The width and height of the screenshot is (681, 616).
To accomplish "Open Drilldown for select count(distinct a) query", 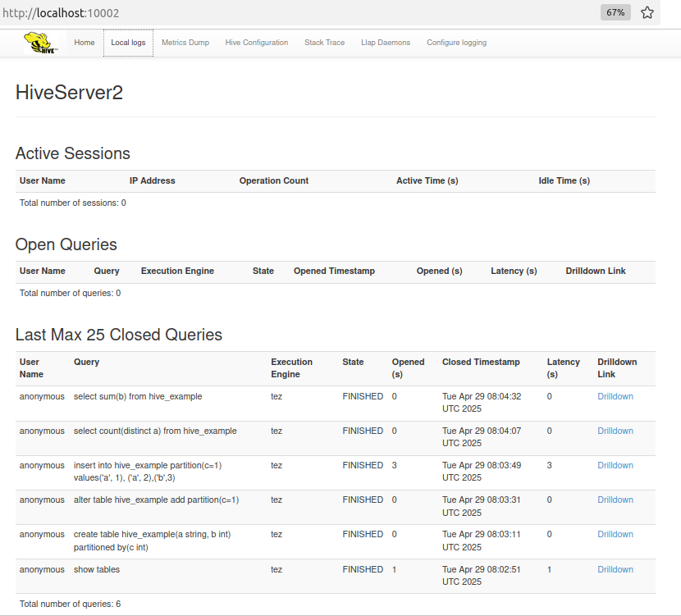I will coord(615,431).
